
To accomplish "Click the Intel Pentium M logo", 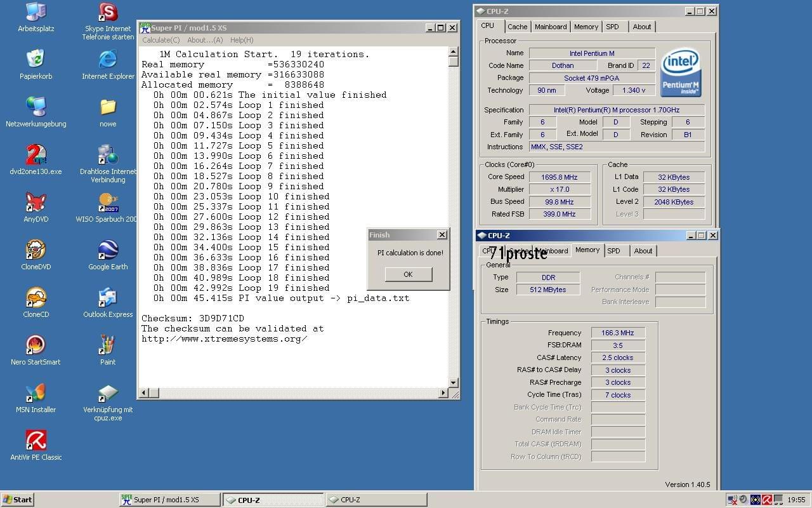I will 681,73.
